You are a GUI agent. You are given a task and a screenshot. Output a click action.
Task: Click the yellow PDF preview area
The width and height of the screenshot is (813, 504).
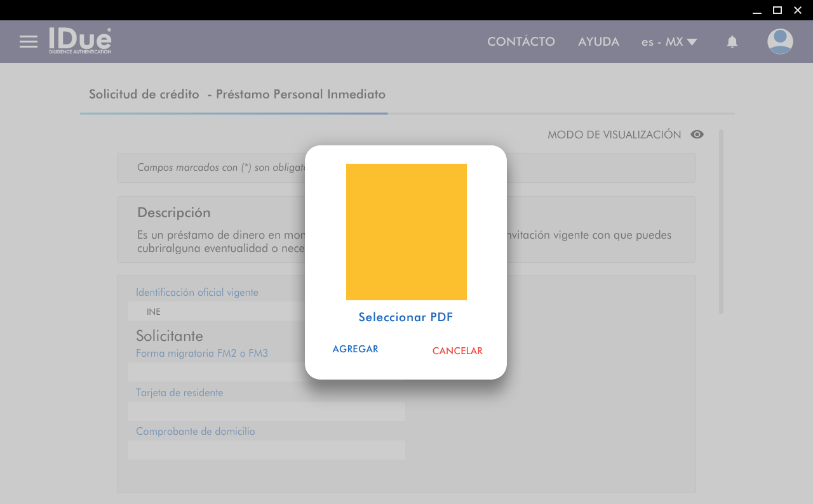[x=406, y=232]
